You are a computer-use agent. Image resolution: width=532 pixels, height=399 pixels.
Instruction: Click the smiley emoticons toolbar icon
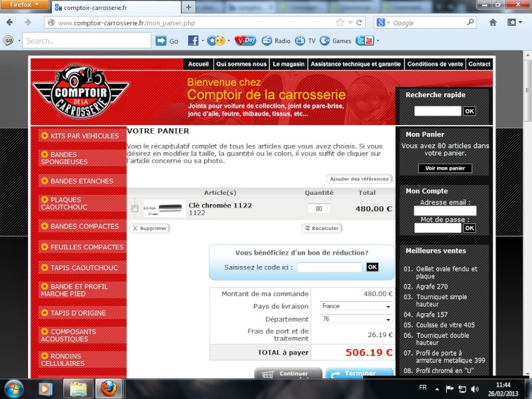(x=217, y=41)
